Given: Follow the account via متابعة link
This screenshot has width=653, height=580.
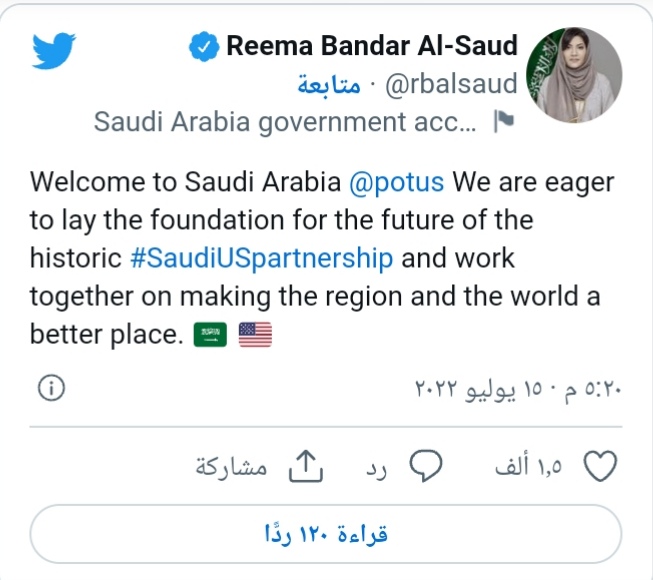Looking at the screenshot, I should tap(329, 83).
